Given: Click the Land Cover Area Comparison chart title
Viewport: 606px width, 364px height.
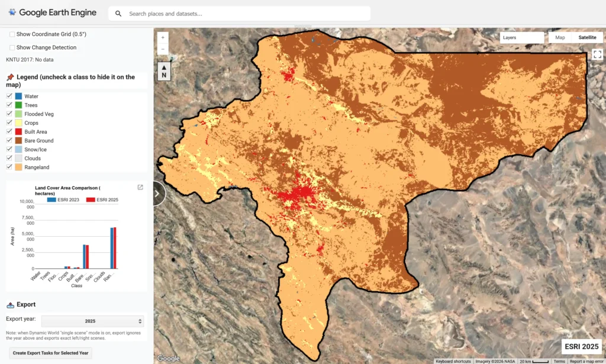Looking at the screenshot, I should 67,191.
